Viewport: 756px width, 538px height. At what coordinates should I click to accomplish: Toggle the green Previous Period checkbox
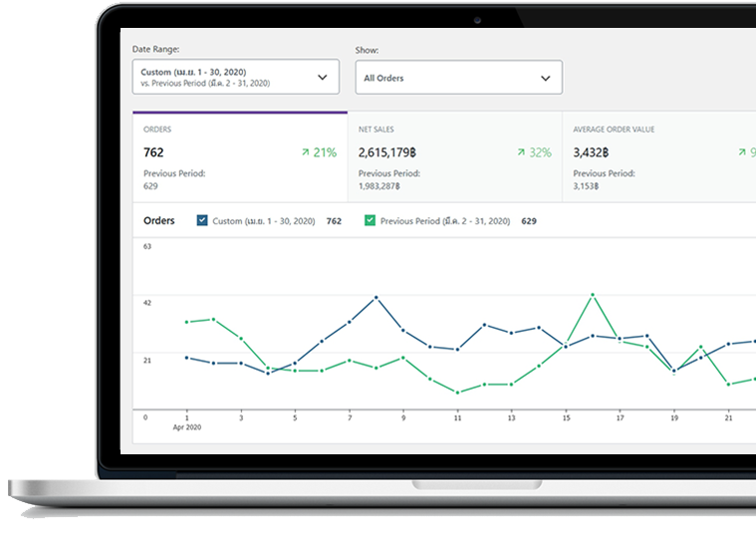[371, 220]
